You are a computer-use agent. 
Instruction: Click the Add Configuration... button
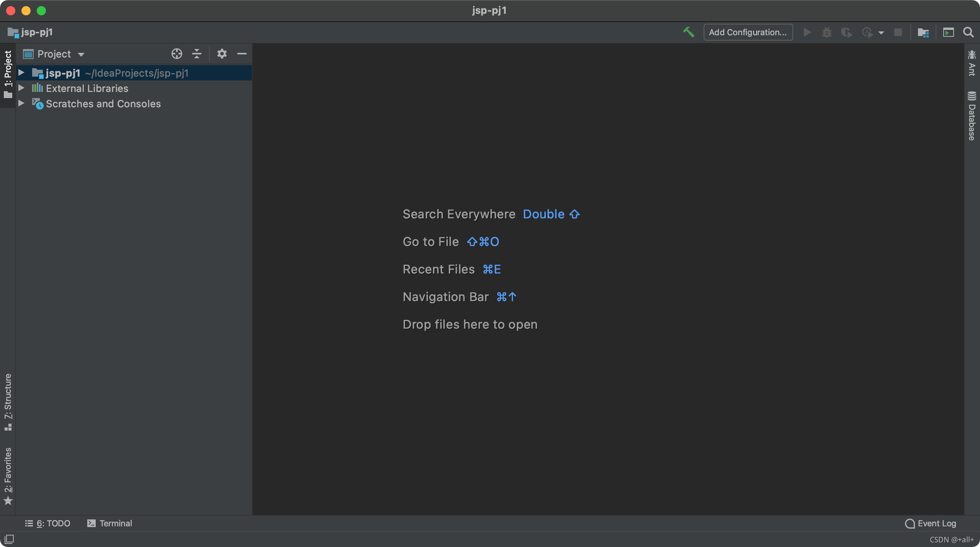click(x=748, y=32)
